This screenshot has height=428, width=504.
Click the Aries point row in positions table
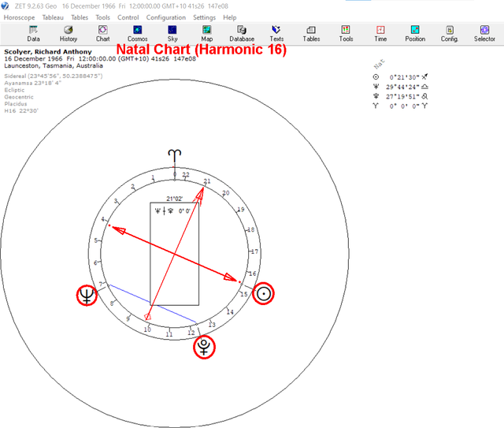(x=401, y=106)
